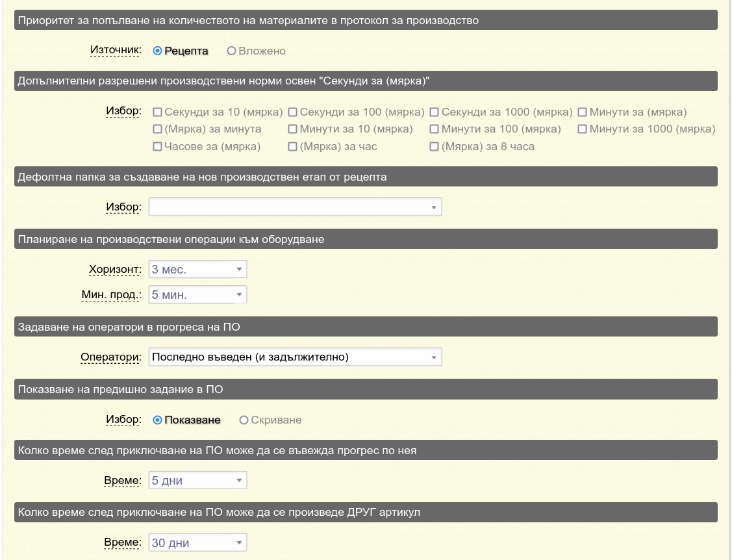This screenshot has width=732, height=560.
Task: Enable 'Секунди за 10 (мярка)' checkbox
Action: point(157,112)
